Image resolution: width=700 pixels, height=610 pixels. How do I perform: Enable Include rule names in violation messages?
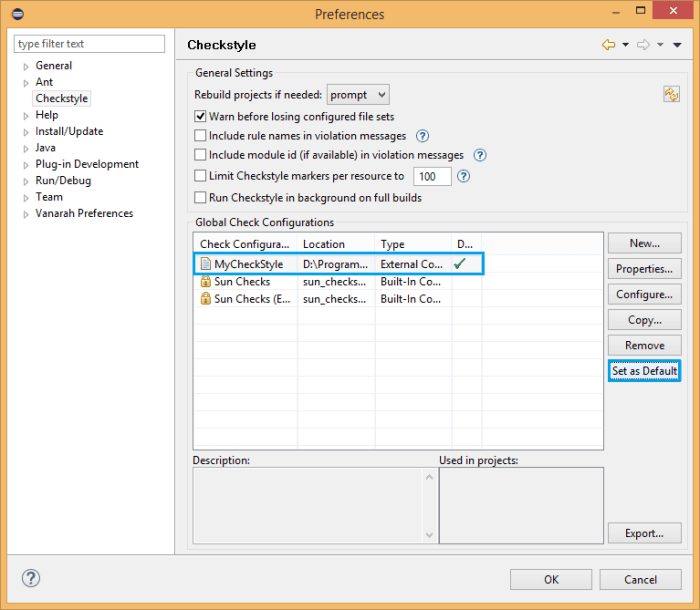[200, 135]
